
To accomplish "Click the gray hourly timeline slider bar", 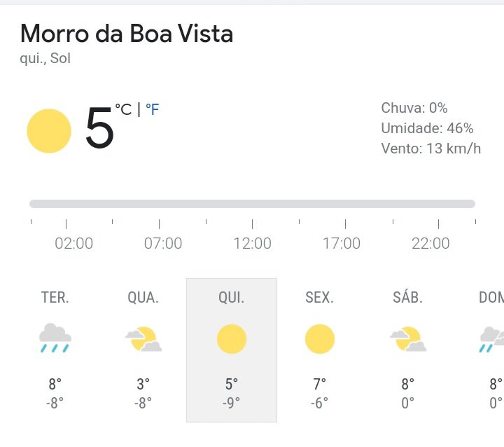I will point(252,204).
